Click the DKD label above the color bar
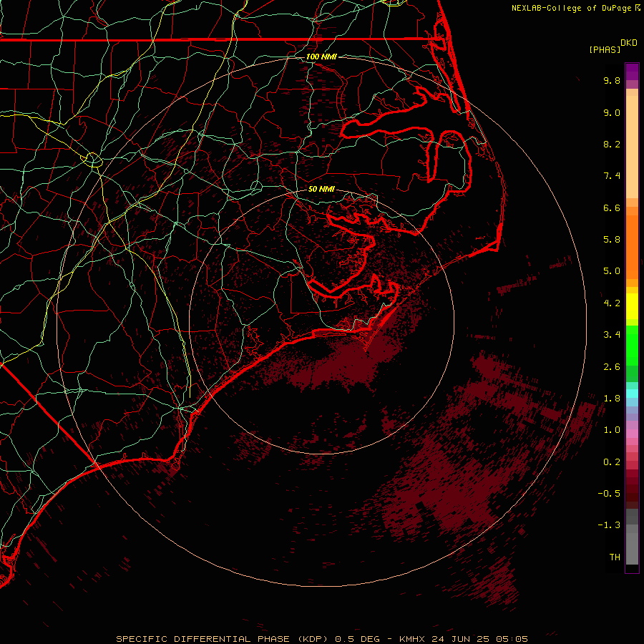644x644 pixels. (x=629, y=43)
